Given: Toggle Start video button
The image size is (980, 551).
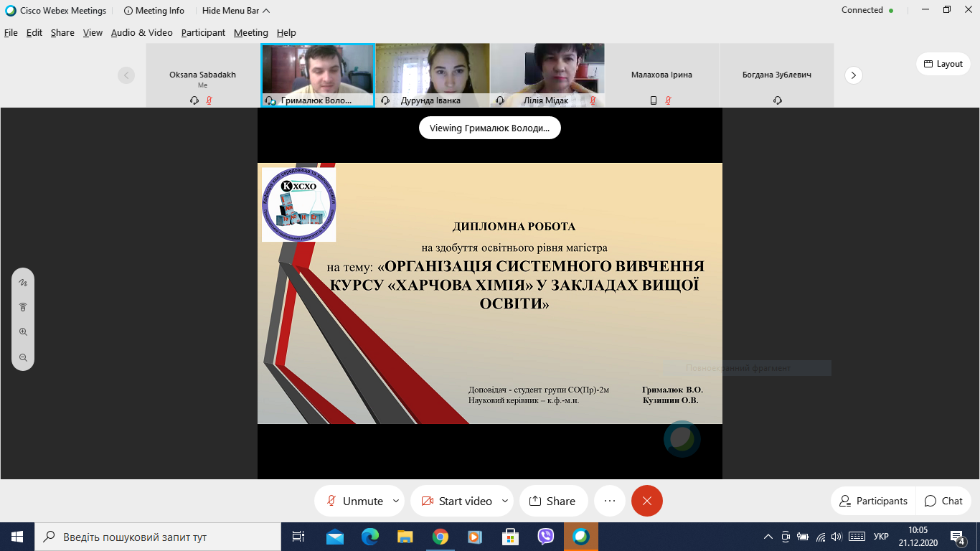Looking at the screenshot, I should [456, 501].
